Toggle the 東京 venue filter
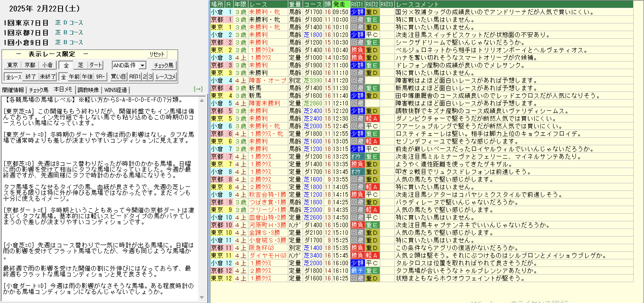Image resolution: width=644 pixels, height=303 pixels. coord(13,65)
